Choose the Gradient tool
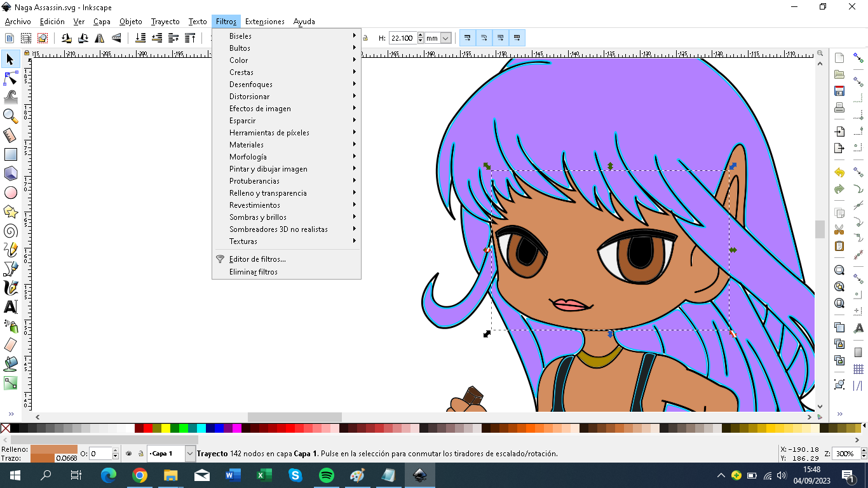 (10, 383)
